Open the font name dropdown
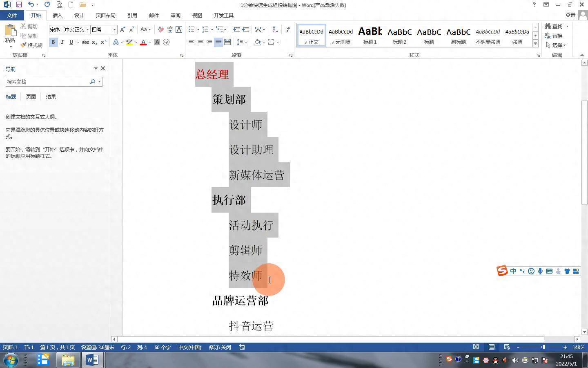 coord(87,29)
